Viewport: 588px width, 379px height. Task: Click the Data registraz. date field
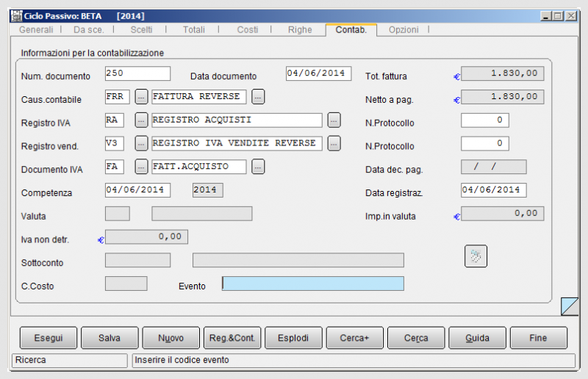click(493, 190)
